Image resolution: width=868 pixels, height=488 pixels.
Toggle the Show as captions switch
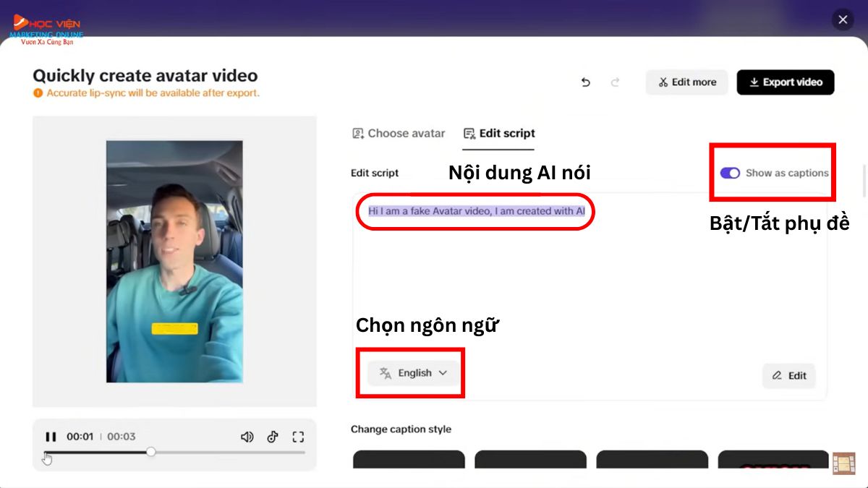[730, 173]
